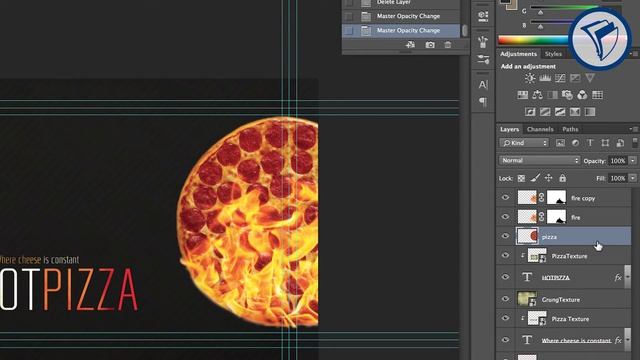Screen dimensions: 640x360
Task: Select the highlighted Master Opacity Change history state
Action: pyautogui.click(x=402, y=30)
